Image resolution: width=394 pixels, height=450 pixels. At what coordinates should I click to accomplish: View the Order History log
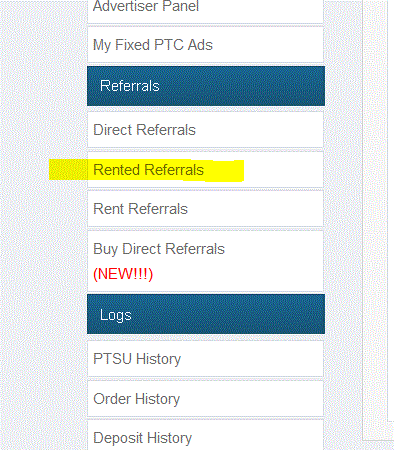[205, 399]
